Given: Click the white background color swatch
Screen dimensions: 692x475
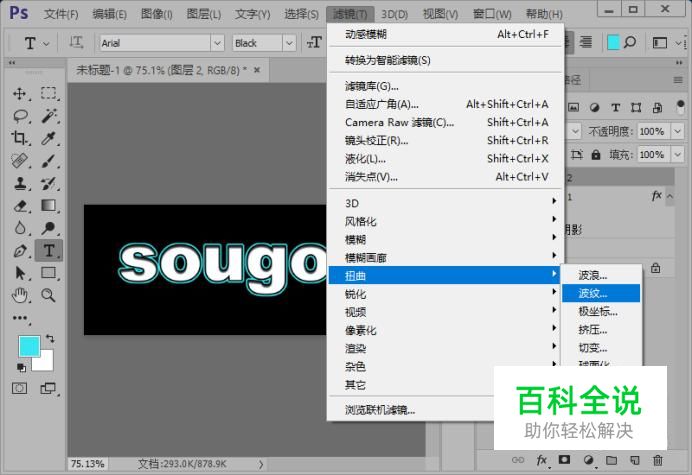Looking at the screenshot, I should 47,363.
